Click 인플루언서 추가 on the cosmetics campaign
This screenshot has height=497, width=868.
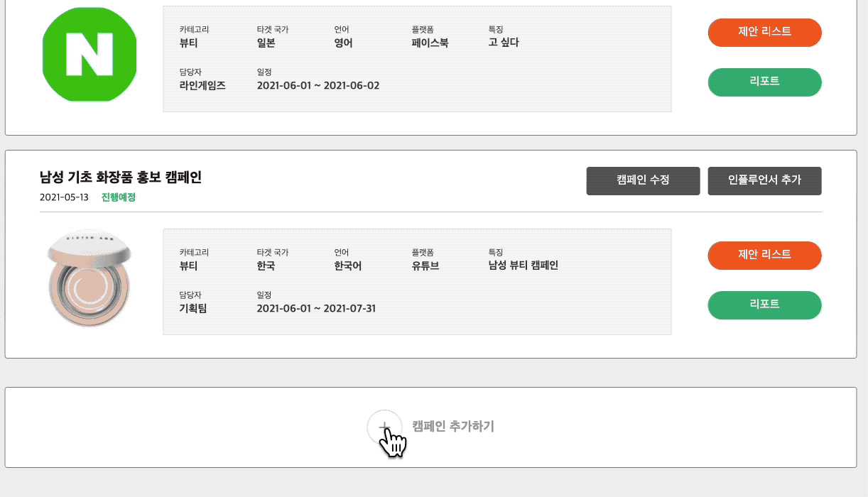coord(764,181)
